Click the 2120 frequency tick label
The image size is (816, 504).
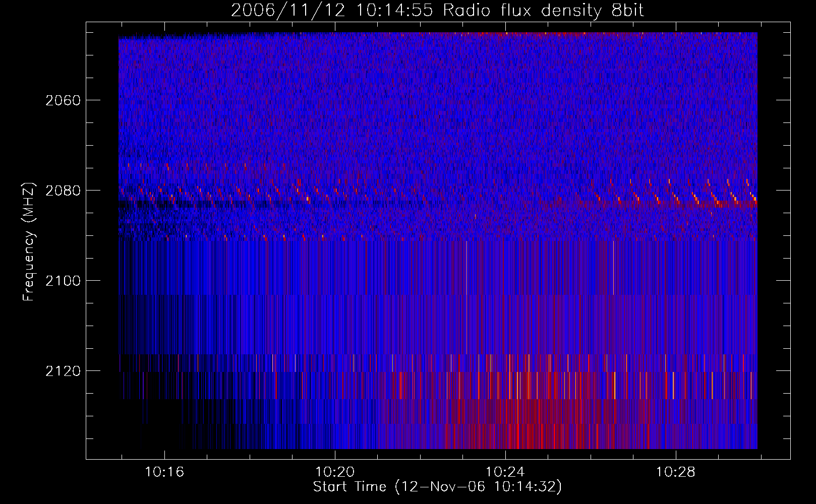tap(63, 371)
